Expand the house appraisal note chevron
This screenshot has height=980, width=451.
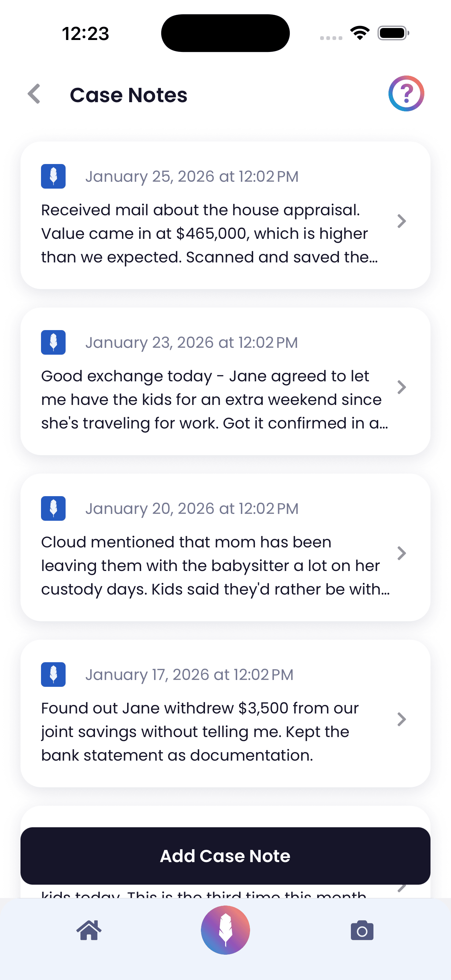pyautogui.click(x=401, y=221)
